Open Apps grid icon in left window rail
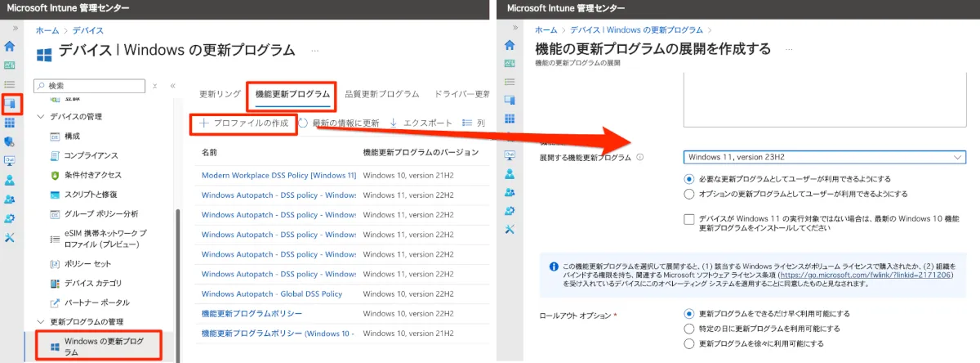 pos(10,123)
